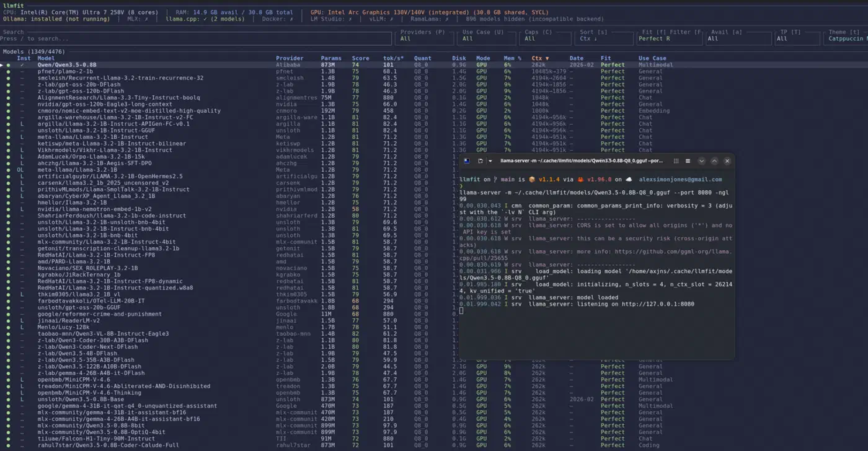The image size is (868, 451).
Task: Open the terminal hamburger menu
Action: 688,161
